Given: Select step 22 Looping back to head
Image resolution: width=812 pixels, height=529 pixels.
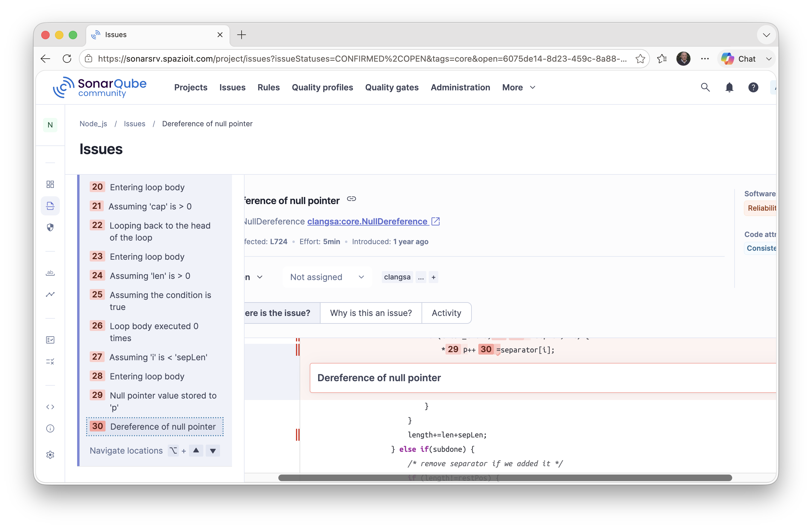Looking at the screenshot, I should [155, 232].
